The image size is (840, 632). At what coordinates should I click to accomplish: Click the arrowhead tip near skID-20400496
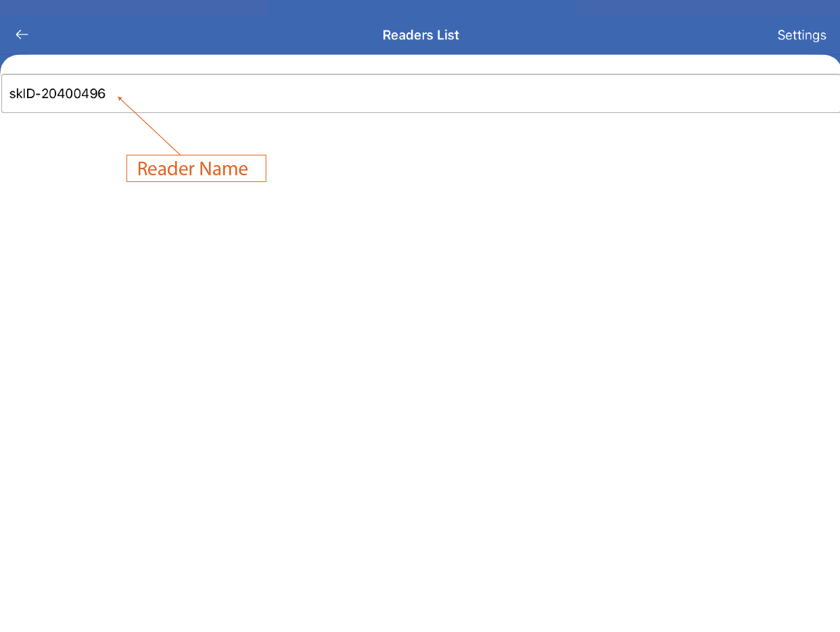(120, 99)
